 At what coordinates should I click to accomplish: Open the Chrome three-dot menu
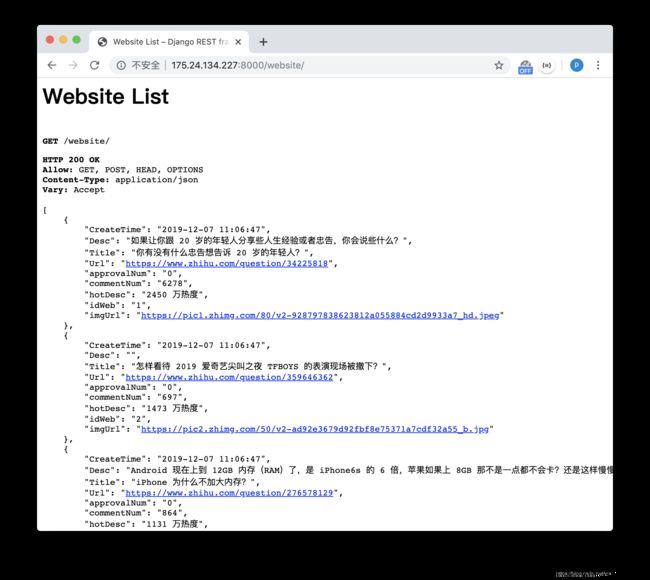tap(598, 65)
